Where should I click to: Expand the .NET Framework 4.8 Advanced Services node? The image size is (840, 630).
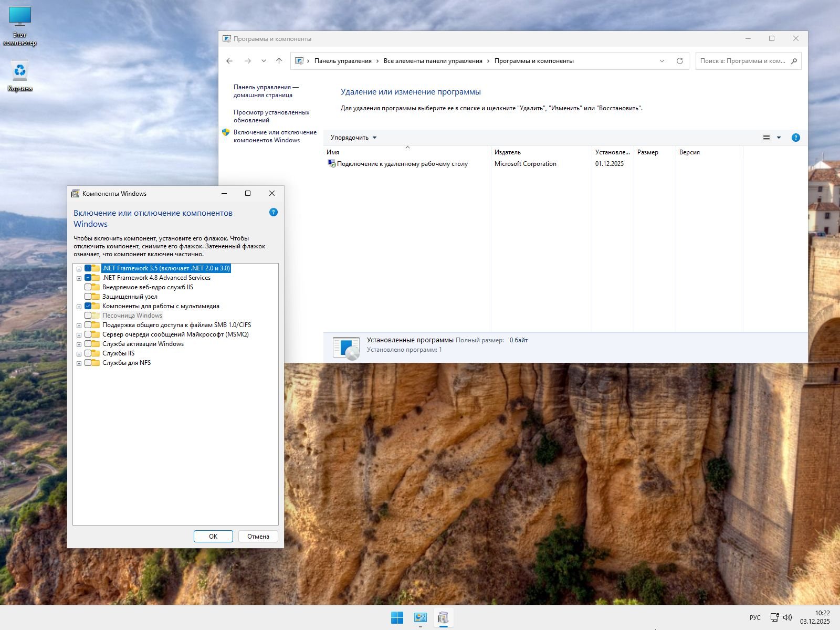[x=79, y=278]
